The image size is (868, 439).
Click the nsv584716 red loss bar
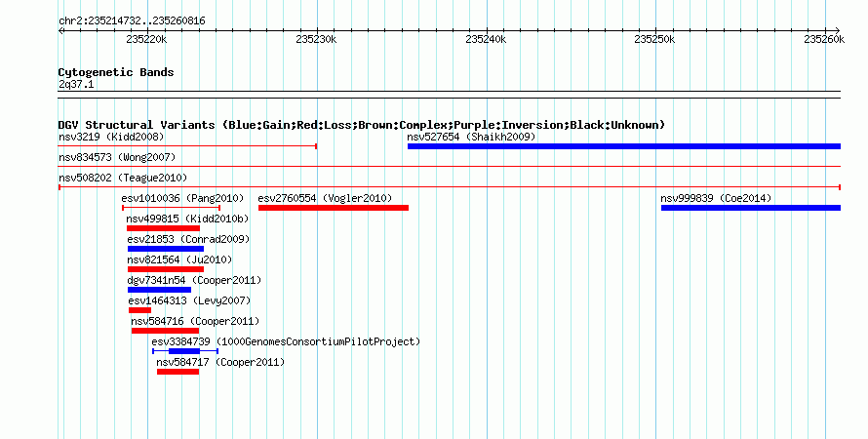[165, 331]
